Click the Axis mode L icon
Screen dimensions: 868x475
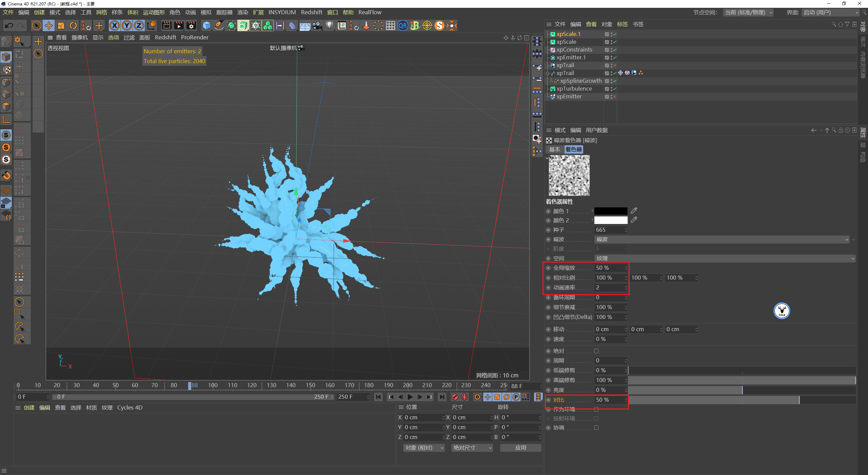point(6,119)
